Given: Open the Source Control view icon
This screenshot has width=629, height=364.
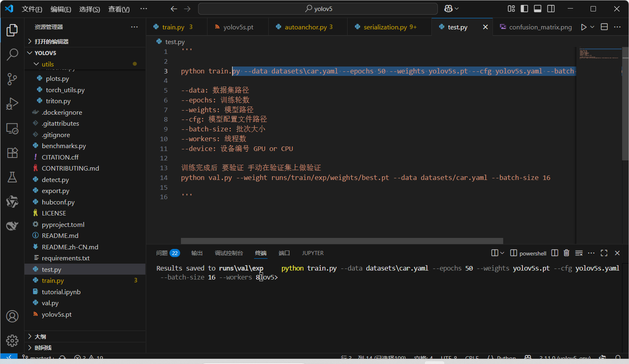Looking at the screenshot, I should tap(12, 79).
